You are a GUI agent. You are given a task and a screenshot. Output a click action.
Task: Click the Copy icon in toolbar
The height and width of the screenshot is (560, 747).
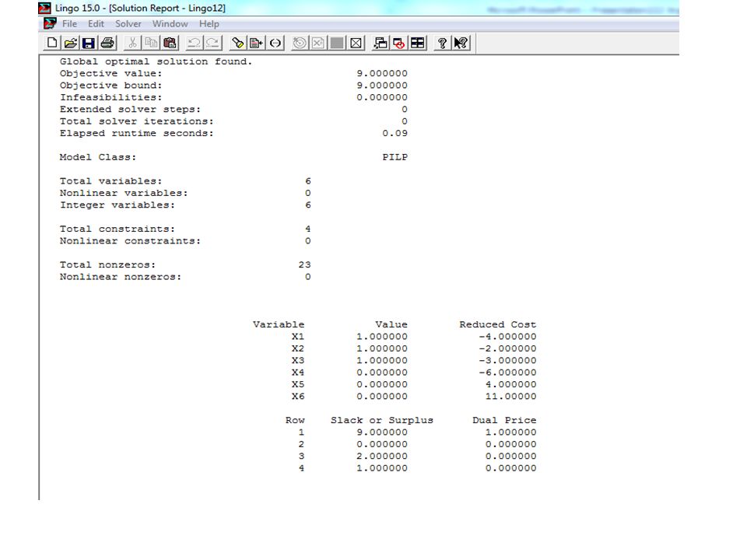click(x=151, y=44)
